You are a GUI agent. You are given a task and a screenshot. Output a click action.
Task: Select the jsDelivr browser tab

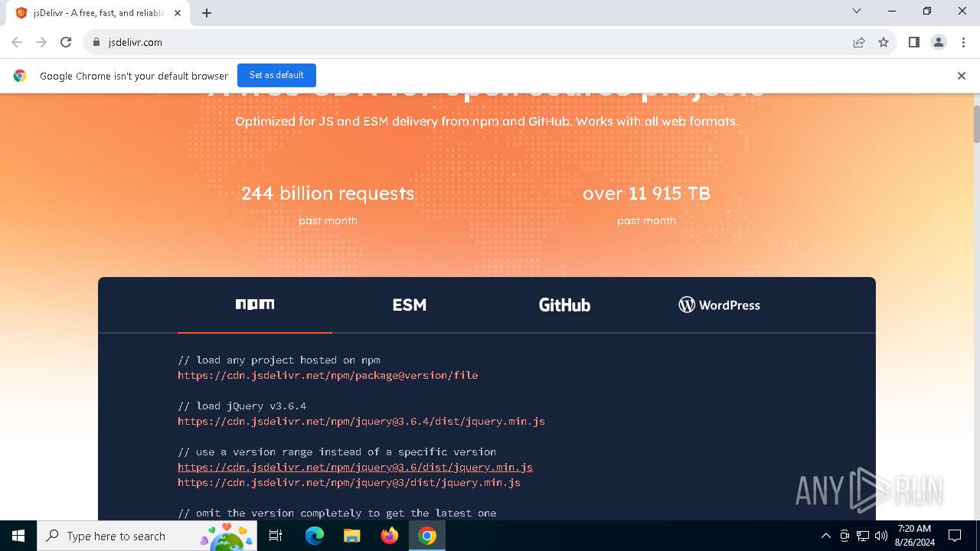[x=97, y=13]
